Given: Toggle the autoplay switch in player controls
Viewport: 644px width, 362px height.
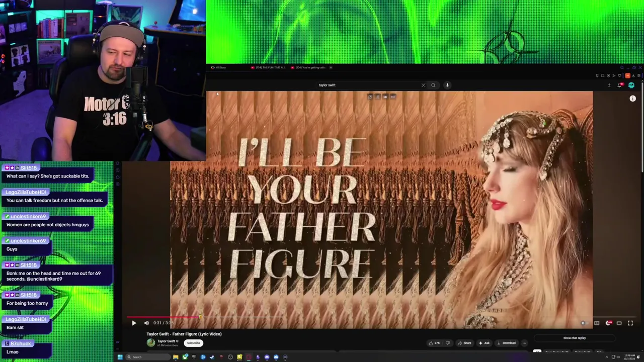Looking at the screenshot, I should [584, 323].
